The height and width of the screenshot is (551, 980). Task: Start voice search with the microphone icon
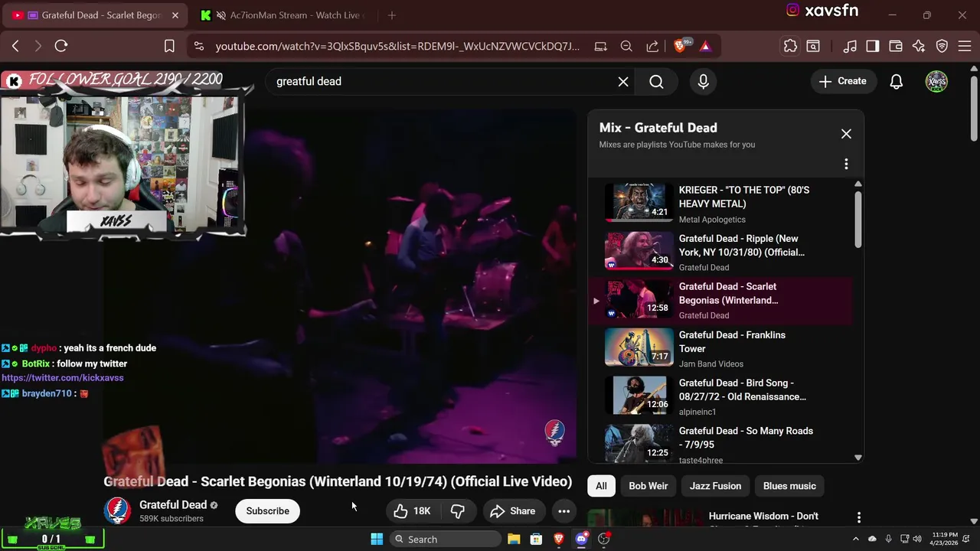click(x=704, y=81)
